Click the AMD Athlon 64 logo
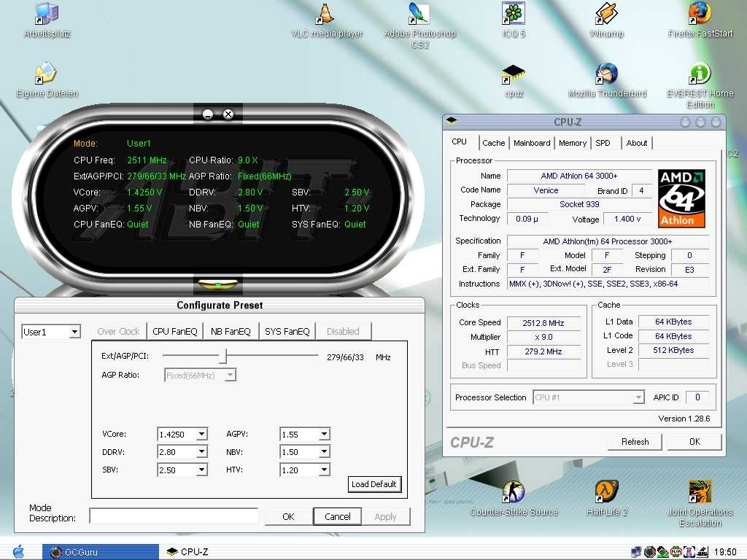This screenshot has height=560, width=747. tap(682, 198)
